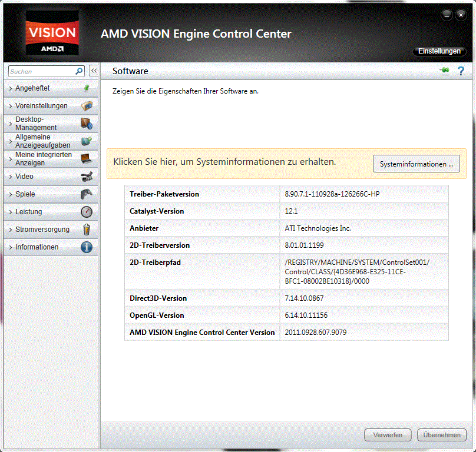
Task: Pin this page using green pushpin icon
Action: click(x=445, y=71)
